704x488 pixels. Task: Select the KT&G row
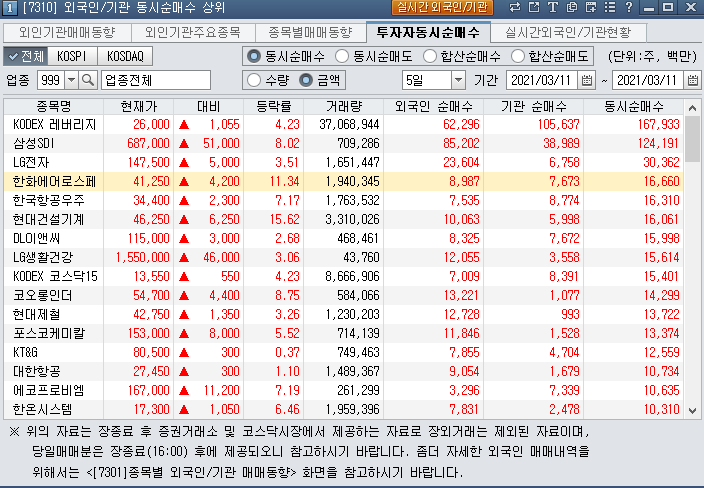(x=343, y=352)
